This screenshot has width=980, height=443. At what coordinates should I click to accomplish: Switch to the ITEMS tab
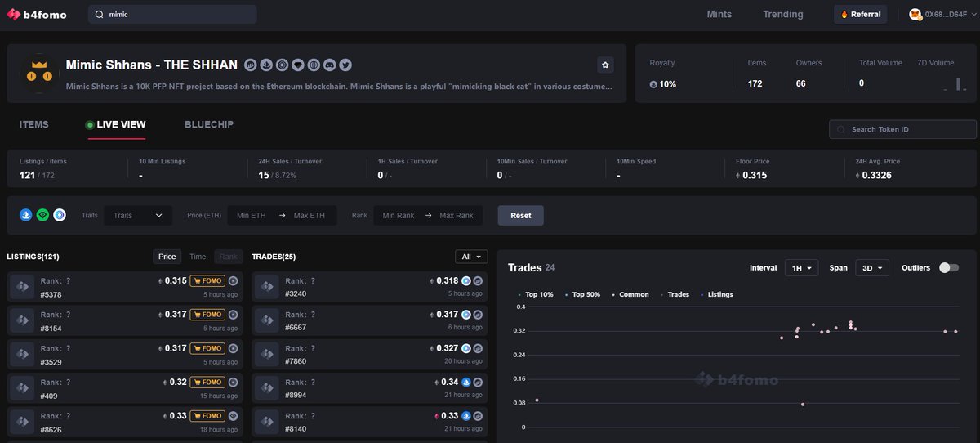coord(34,124)
